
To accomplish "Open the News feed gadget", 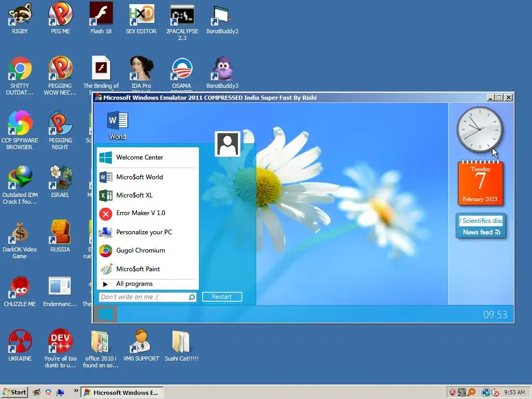I will [x=481, y=227].
